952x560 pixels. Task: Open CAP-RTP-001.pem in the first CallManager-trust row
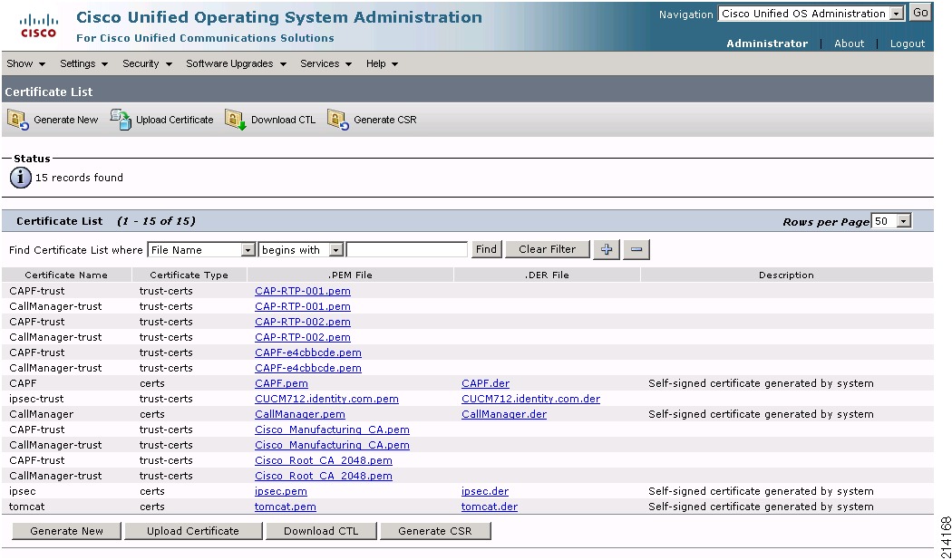point(302,306)
